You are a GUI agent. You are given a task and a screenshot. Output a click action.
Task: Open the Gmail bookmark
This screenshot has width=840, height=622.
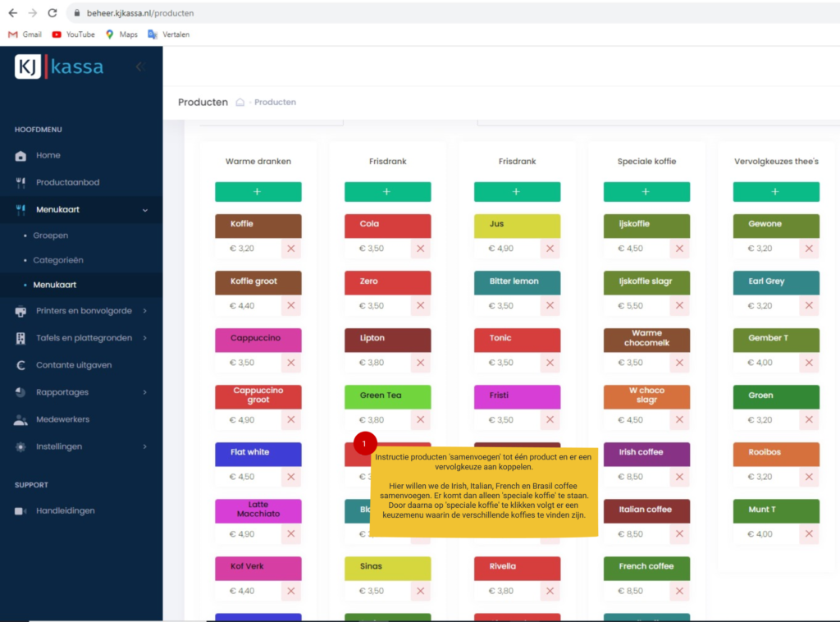25,34
